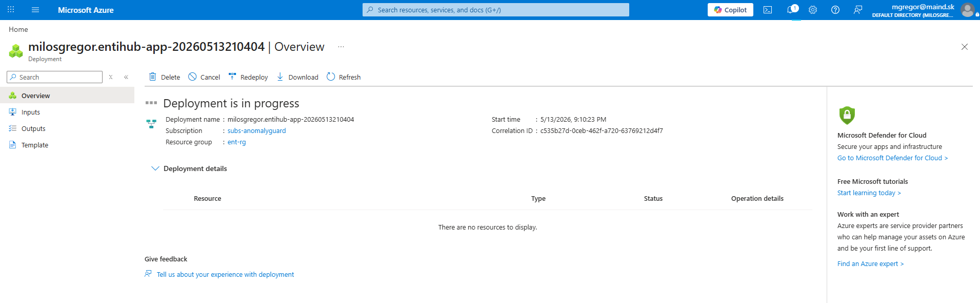This screenshot has height=303, width=980.
Task: Select Overview in the sidebar
Action: (x=67, y=96)
